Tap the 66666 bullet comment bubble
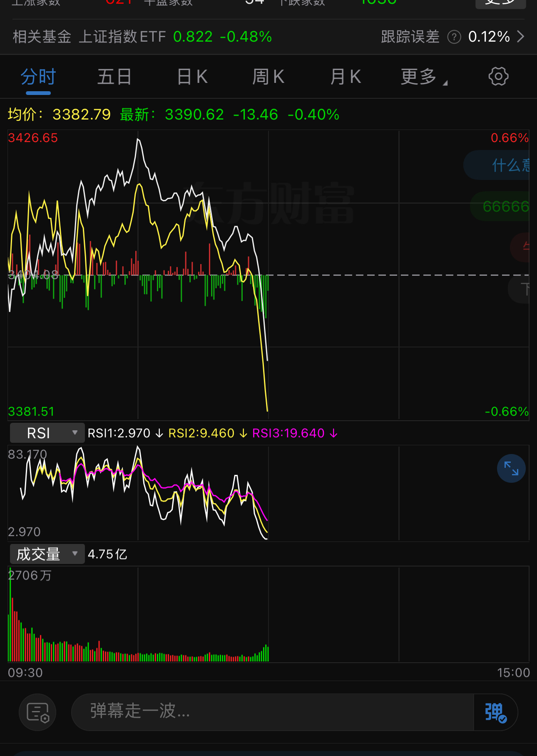The width and height of the screenshot is (537, 756). click(501, 206)
